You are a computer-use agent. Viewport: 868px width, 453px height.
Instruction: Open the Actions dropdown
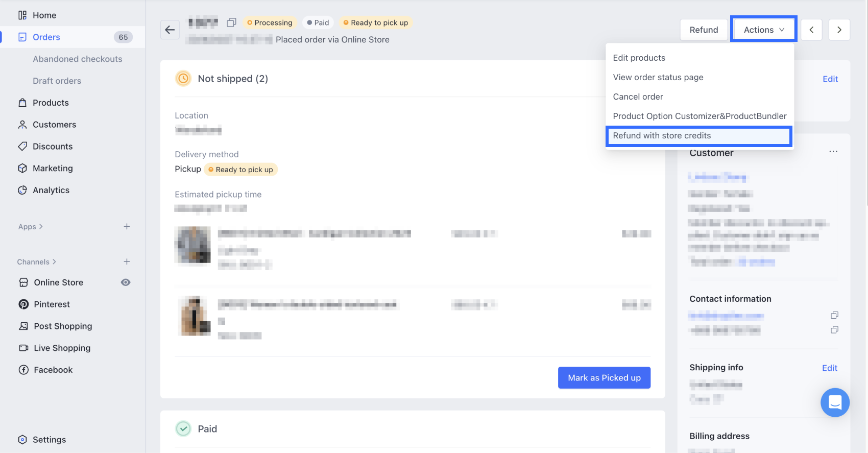coord(763,30)
